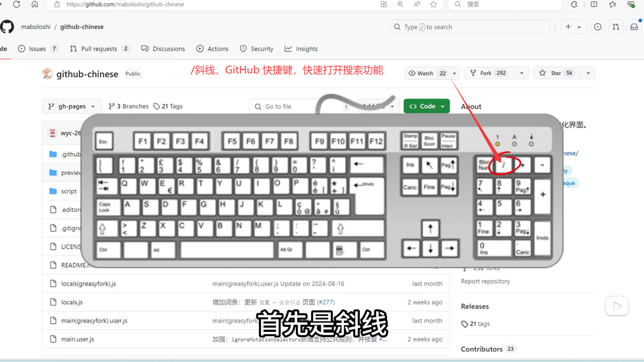Open the issues icon in header
The width and height of the screenshot is (644, 362).
coord(597,27)
